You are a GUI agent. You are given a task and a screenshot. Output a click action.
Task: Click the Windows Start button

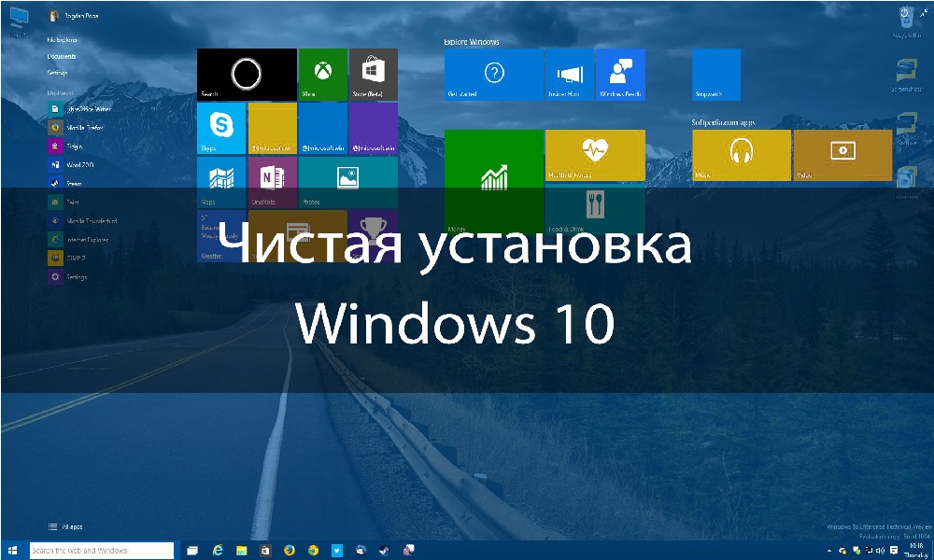click(12, 551)
